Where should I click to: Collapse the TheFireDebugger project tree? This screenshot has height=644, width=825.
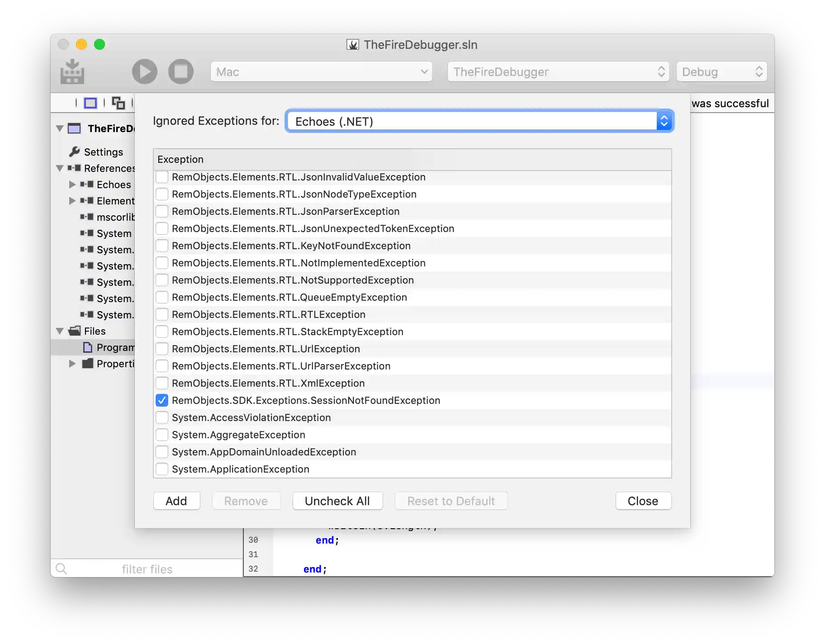pyautogui.click(x=60, y=128)
